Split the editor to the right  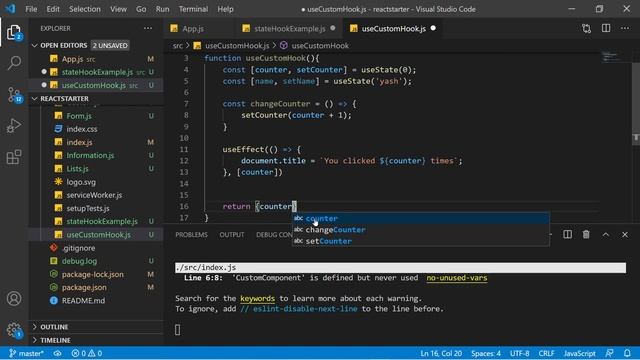(606, 28)
